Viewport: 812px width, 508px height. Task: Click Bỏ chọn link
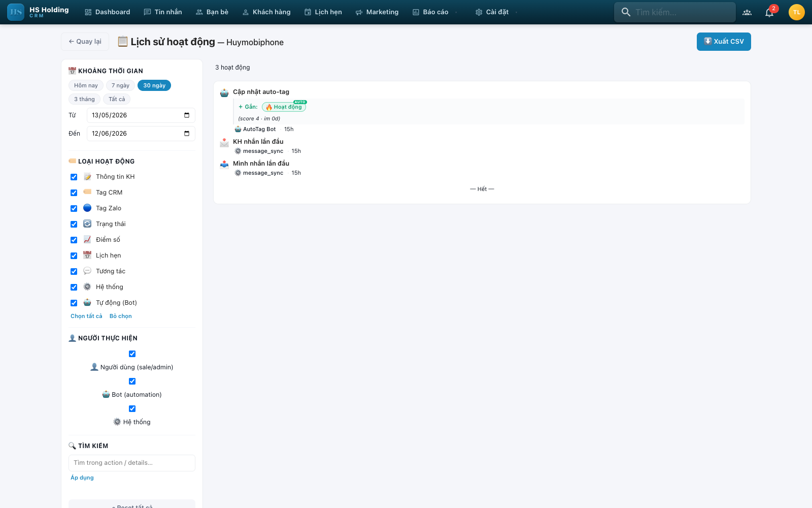121,316
